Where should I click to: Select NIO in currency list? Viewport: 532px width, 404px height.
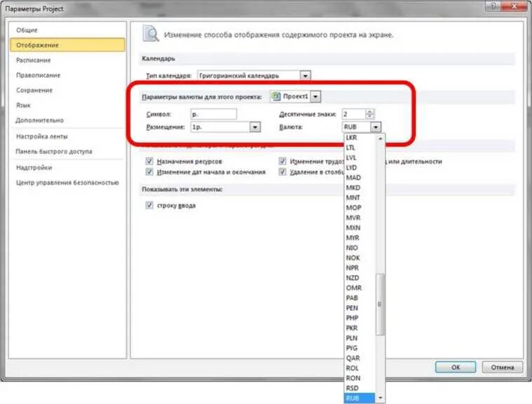tap(360, 248)
